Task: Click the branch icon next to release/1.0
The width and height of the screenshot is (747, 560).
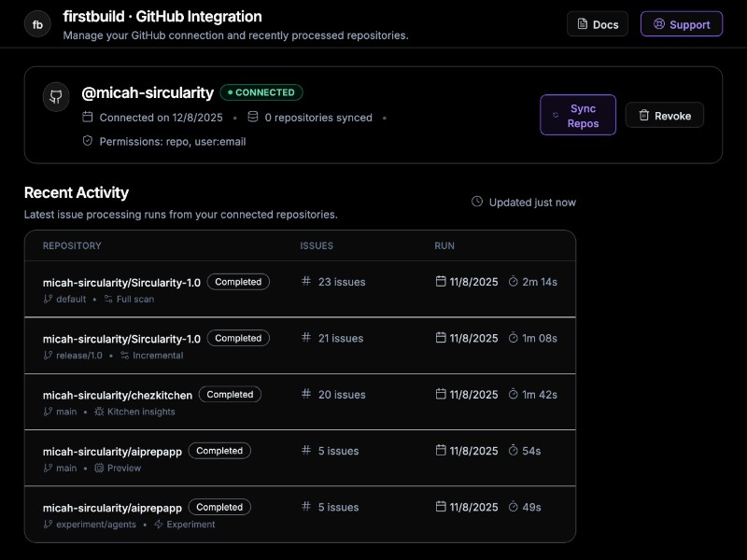Action: (48, 356)
